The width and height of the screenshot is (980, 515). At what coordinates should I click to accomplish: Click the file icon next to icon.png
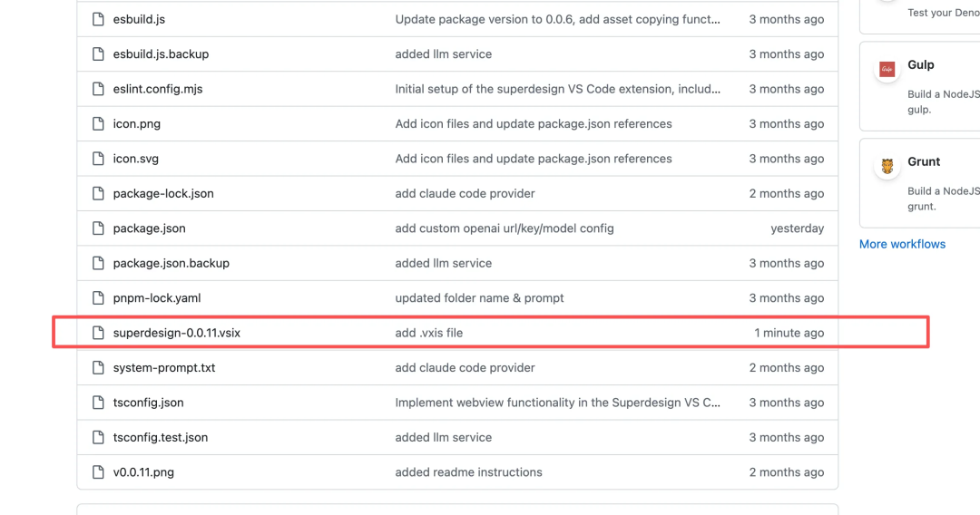pos(98,123)
